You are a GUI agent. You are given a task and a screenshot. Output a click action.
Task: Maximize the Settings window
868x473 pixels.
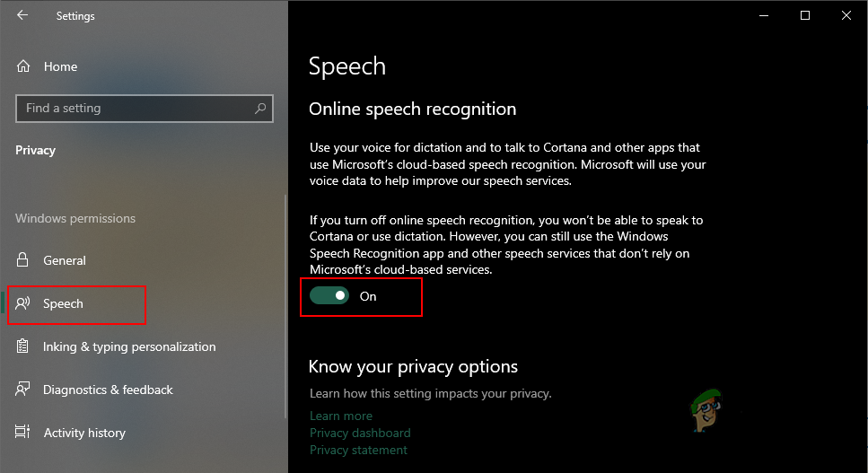click(805, 15)
